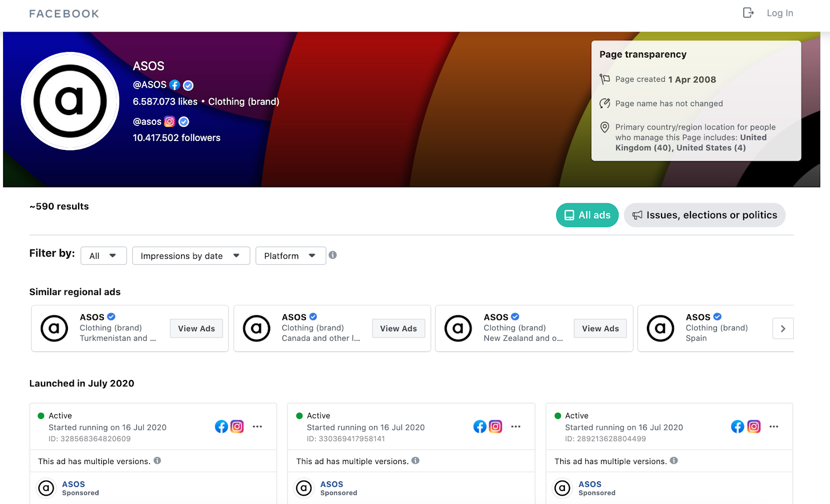Click ASOS avatar in first sponsored ad
This screenshot has height=504, width=830.
click(46, 488)
